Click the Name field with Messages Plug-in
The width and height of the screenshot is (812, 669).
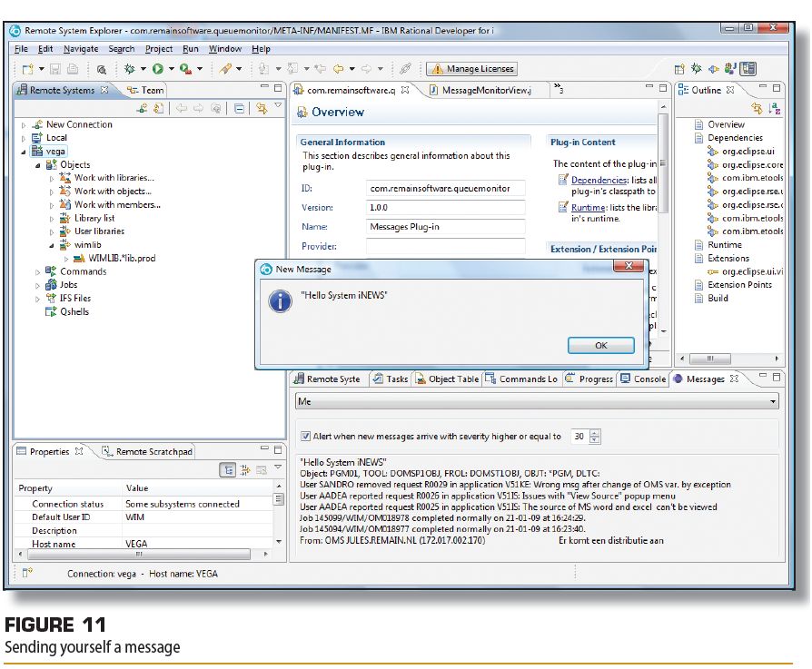tap(445, 227)
